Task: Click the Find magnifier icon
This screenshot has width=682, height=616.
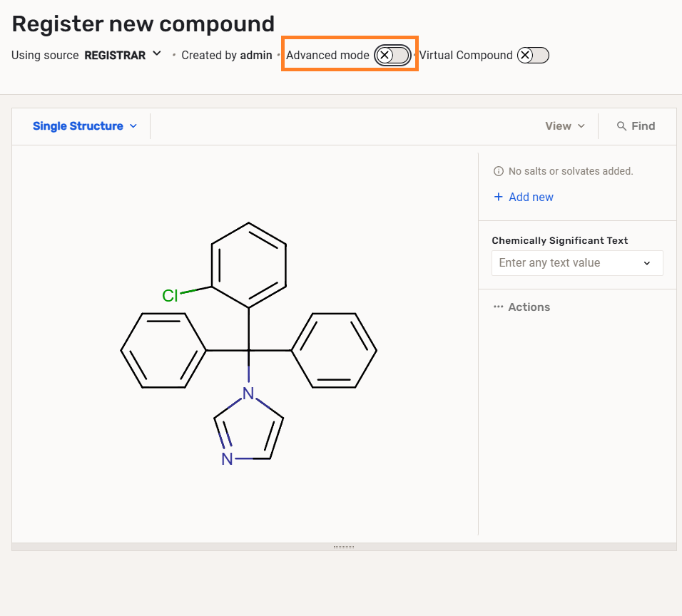Action: click(621, 126)
